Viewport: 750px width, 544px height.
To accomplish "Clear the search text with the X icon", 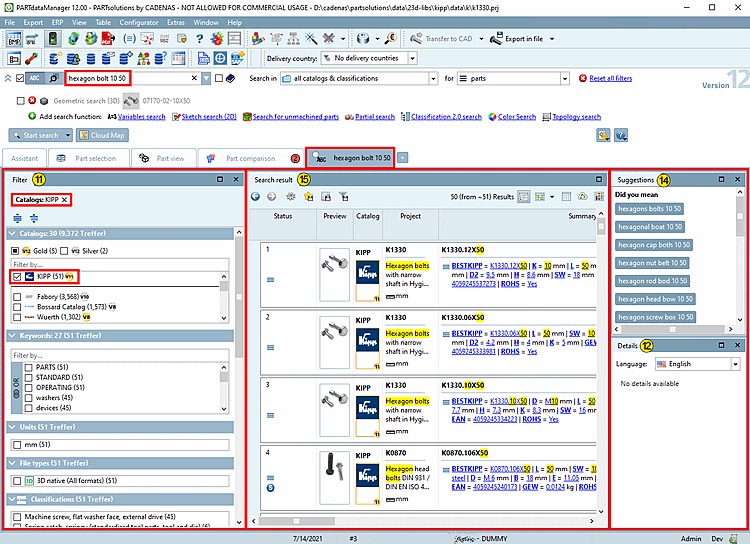I will tap(194, 78).
